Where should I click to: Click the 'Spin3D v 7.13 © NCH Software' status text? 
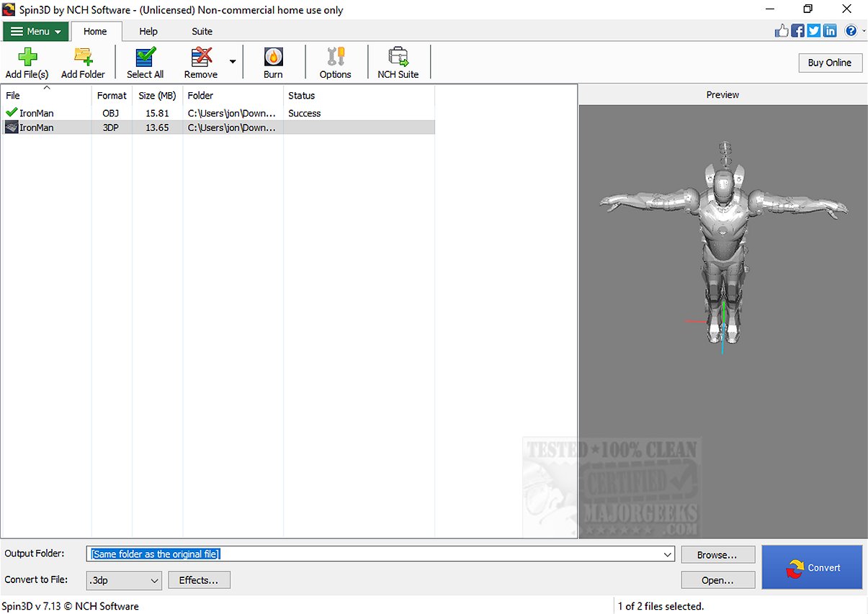pyautogui.click(x=71, y=606)
